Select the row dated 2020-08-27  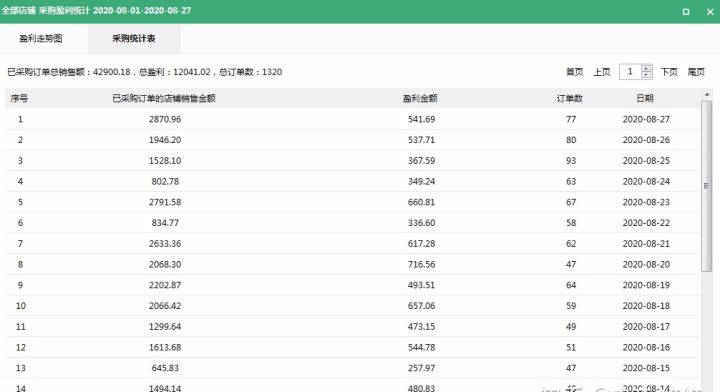(x=353, y=119)
